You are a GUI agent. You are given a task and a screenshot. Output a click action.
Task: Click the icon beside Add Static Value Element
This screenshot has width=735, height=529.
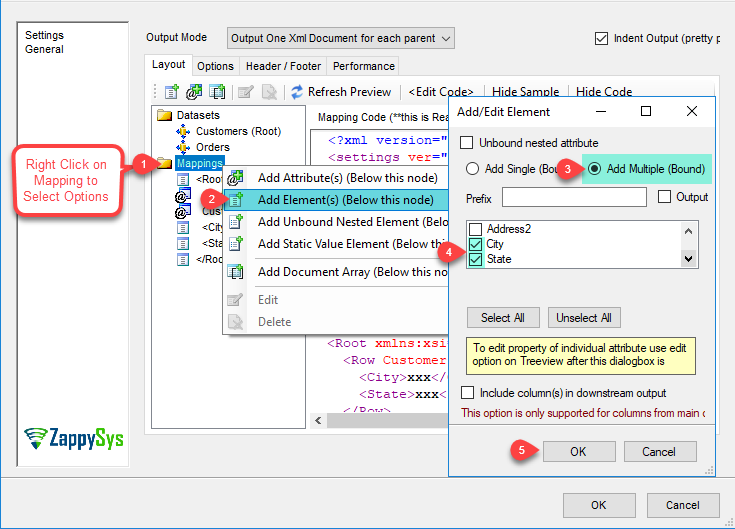[235, 244]
